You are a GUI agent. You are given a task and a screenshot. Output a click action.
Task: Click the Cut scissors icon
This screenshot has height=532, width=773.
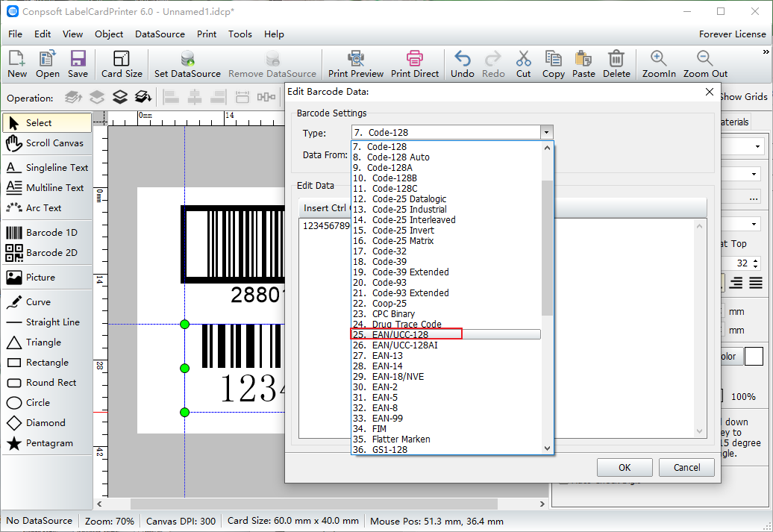pyautogui.click(x=524, y=64)
